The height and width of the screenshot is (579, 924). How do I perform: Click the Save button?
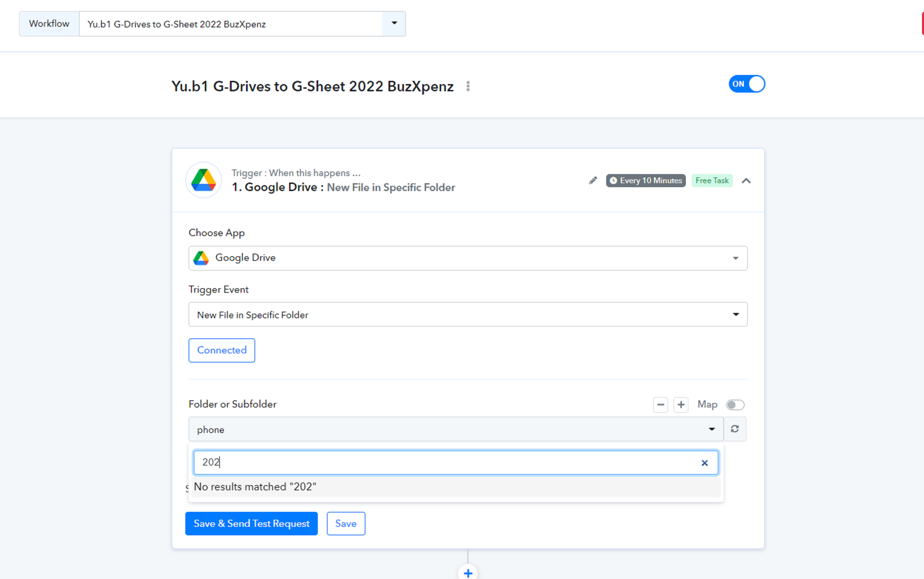pyautogui.click(x=346, y=524)
